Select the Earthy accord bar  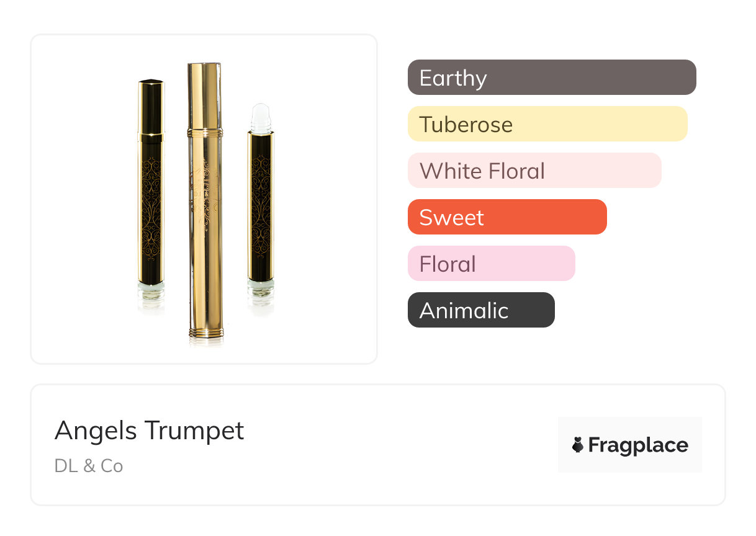551,78
